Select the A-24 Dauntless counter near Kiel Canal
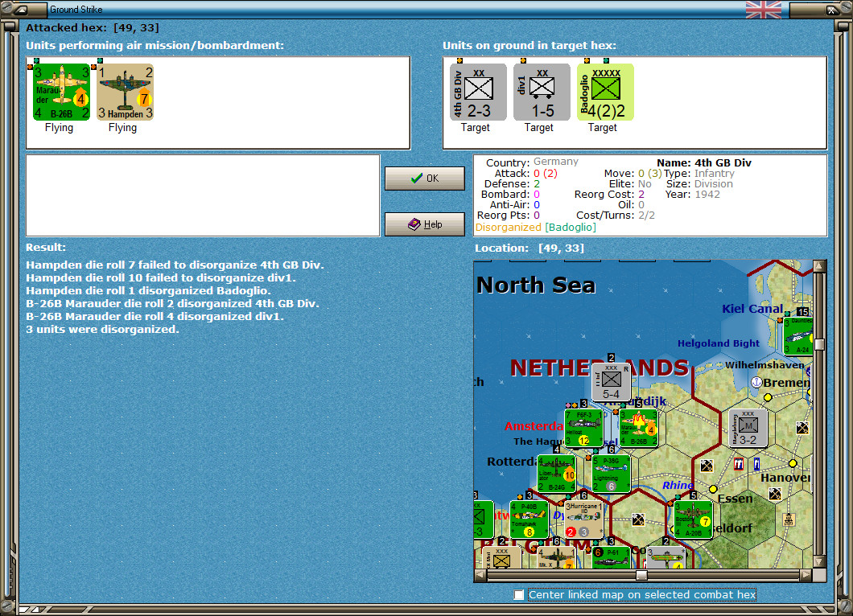This screenshot has width=853, height=616. [799, 331]
